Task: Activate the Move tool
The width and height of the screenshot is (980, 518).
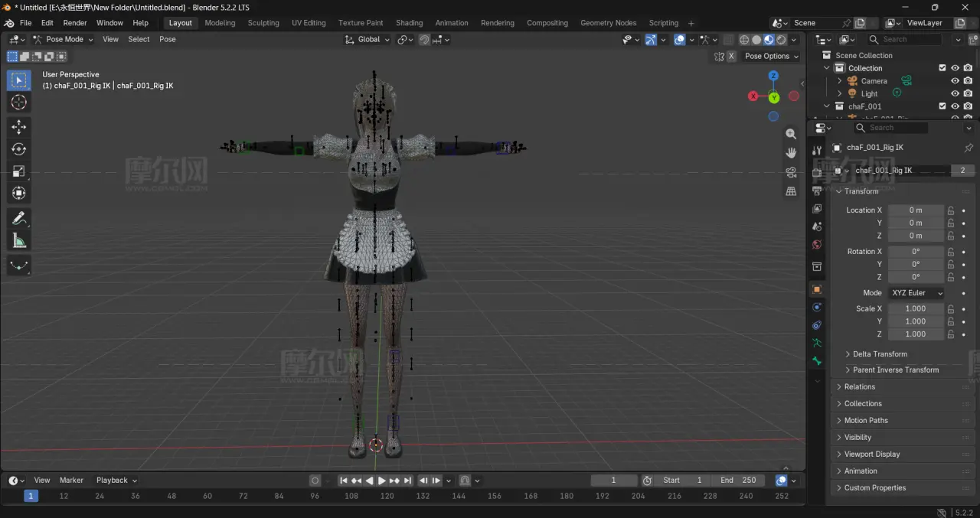Action: coord(19,127)
